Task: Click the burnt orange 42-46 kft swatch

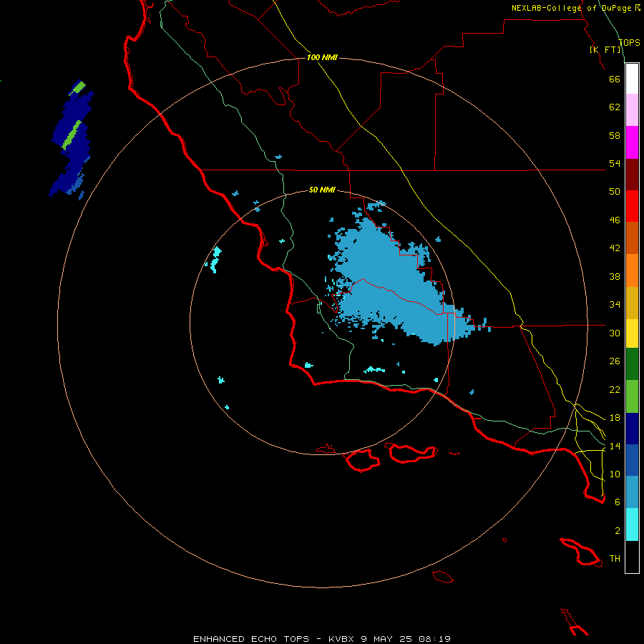Action: [632, 238]
